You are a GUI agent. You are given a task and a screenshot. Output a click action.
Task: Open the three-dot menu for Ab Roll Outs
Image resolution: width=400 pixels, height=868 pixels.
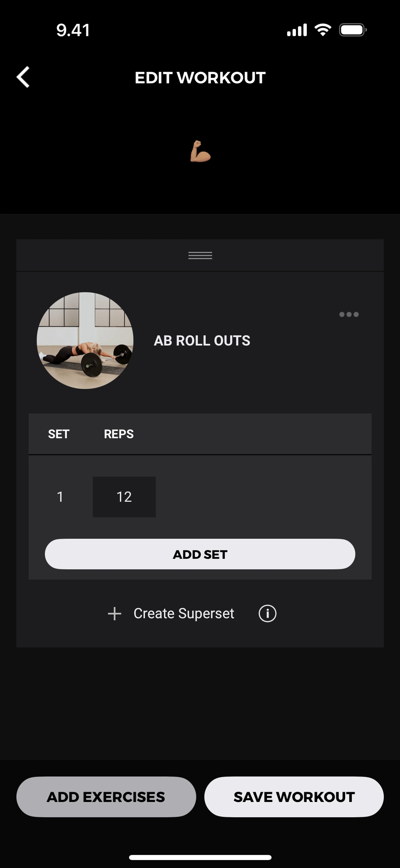click(x=349, y=314)
